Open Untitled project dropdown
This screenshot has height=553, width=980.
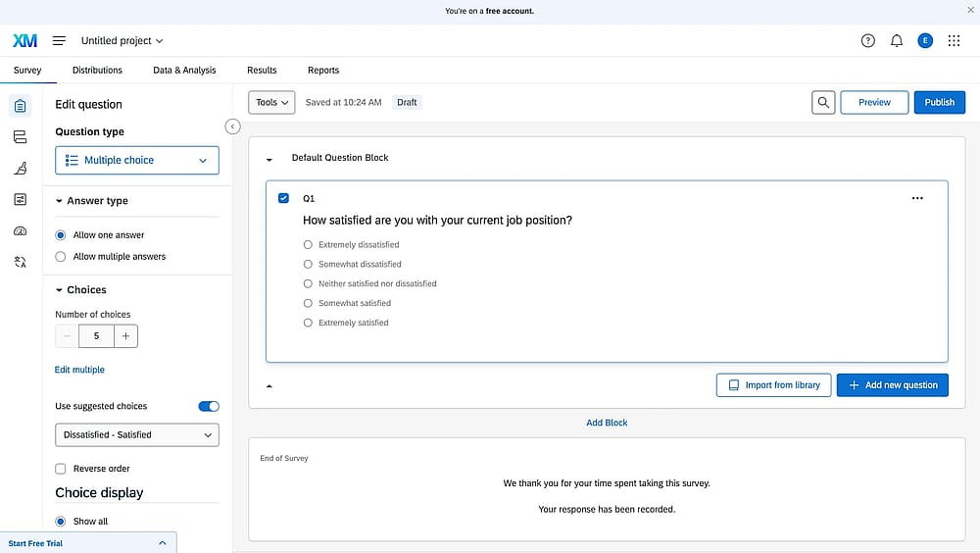122,40
